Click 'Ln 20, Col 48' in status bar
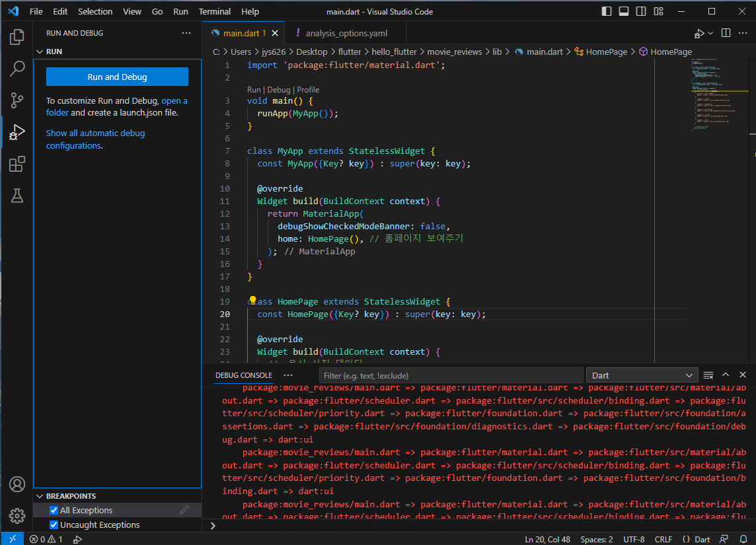This screenshot has width=756, height=545. click(547, 539)
